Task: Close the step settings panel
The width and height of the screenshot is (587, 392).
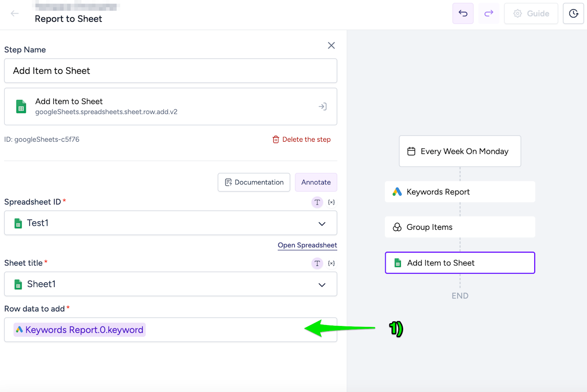Action: 331,45
